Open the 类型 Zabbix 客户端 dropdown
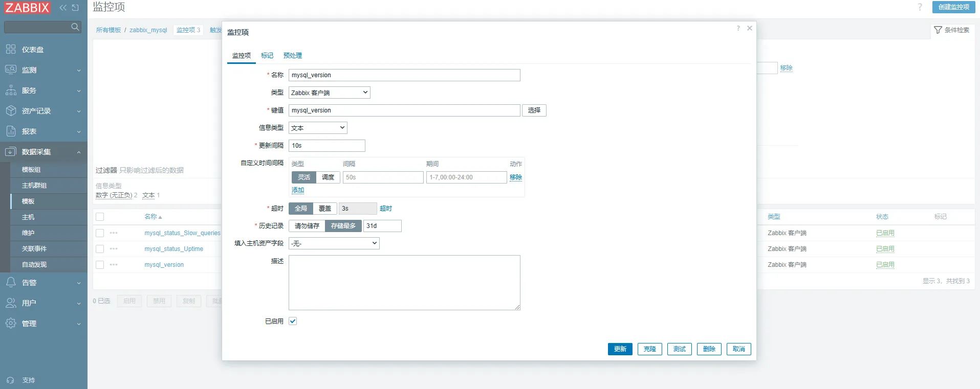 point(330,93)
